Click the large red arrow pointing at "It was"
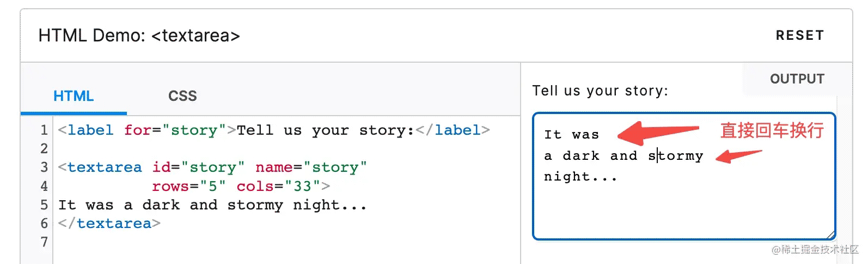Viewport: 868px width, 264px height. pyautogui.click(x=658, y=131)
